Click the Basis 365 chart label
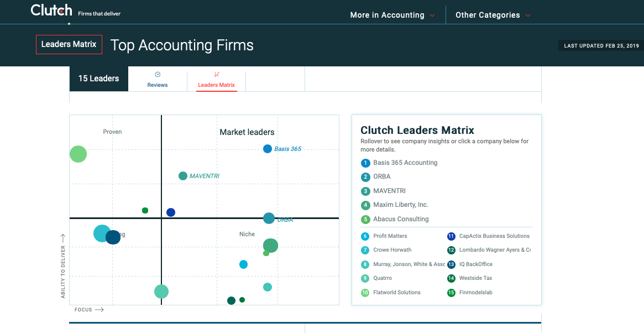Image resolution: width=644 pixels, height=333 pixels. [x=287, y=149]
